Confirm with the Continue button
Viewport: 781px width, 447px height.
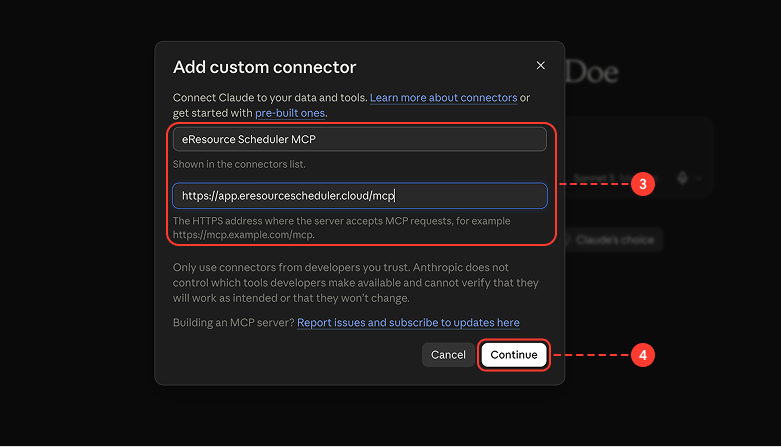coord(514,355)
